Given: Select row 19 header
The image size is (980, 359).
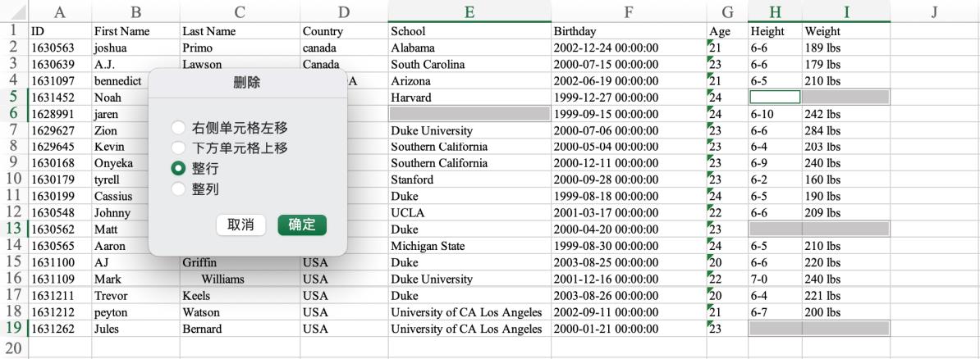Looking at the screenshot, I should click(13, 329).
